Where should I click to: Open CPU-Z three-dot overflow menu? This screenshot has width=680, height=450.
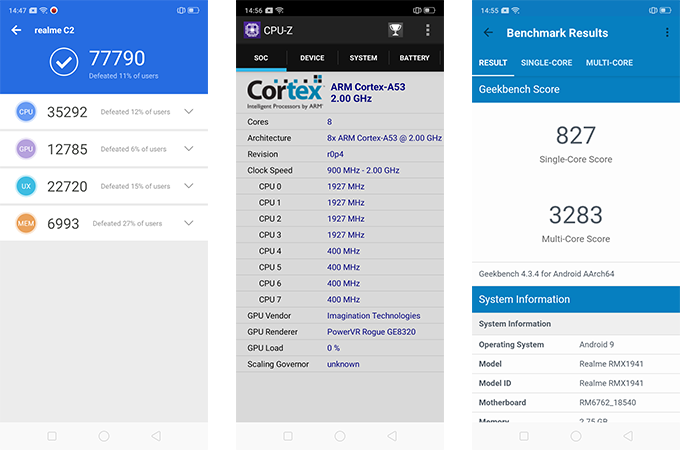[x=428, y=30]
